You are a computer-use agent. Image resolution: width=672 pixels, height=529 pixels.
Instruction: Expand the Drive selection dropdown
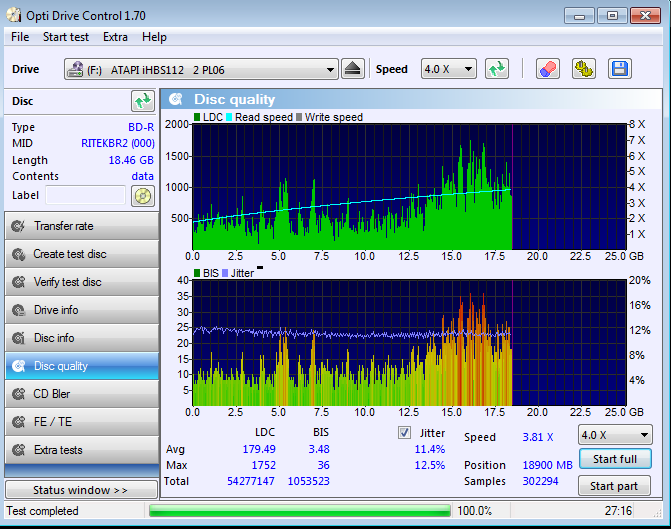pyautogui.click(x=330, y=70)
